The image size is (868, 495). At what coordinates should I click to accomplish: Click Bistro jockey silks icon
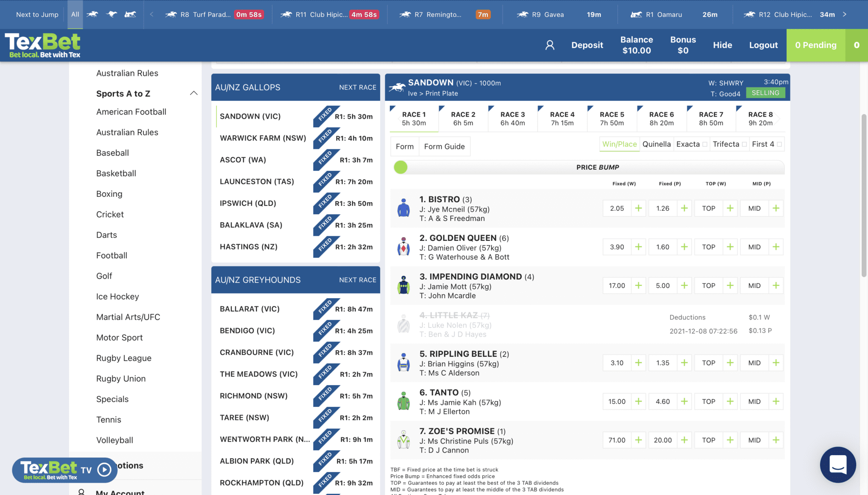click(x=403, y=208)
